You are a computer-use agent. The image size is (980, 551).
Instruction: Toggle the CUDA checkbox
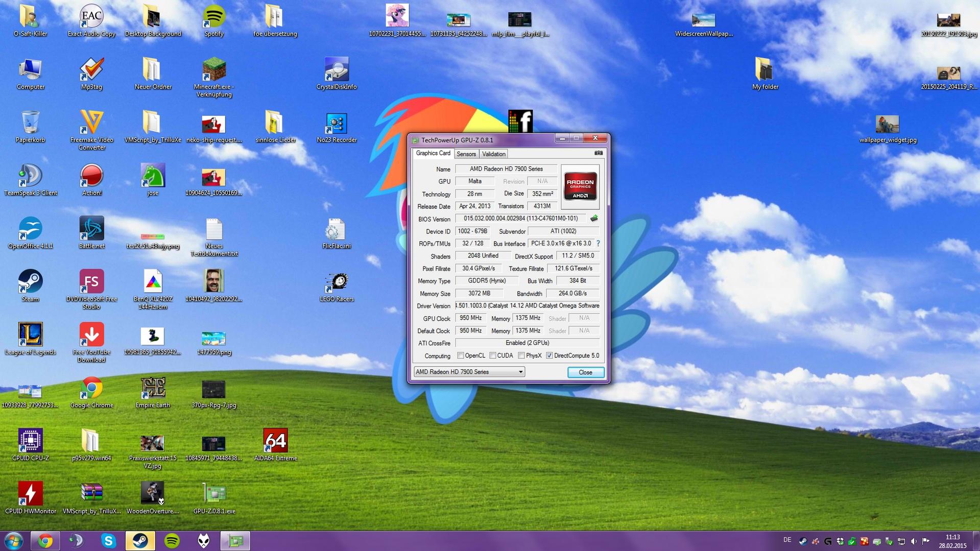(493, 355)
